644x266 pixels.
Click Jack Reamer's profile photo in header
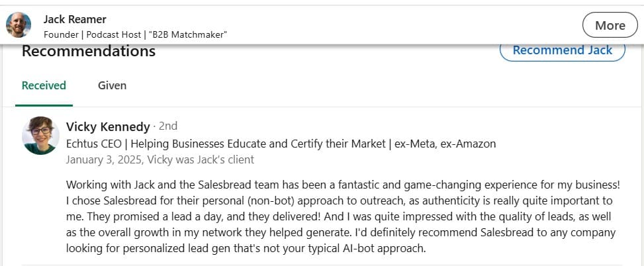click(19, 26)
